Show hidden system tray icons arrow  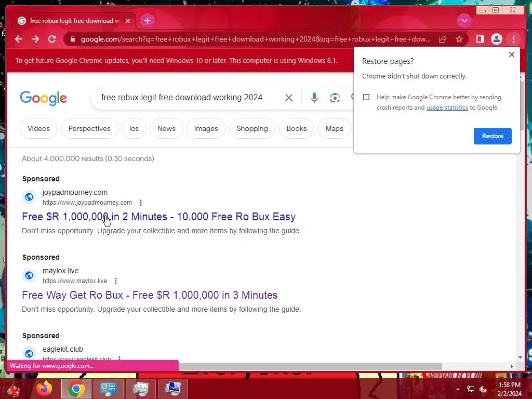click(x=458, y=389)
